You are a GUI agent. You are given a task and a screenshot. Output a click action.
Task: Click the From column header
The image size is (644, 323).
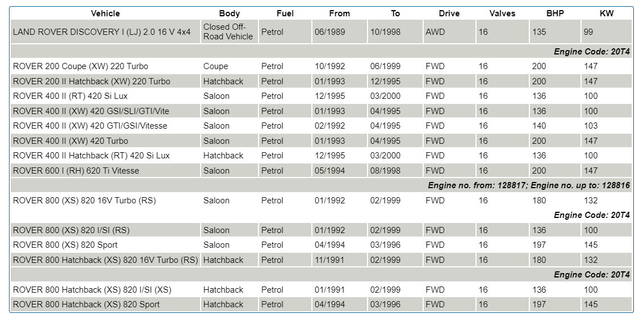pyautogui.click(x=339, y=13)
